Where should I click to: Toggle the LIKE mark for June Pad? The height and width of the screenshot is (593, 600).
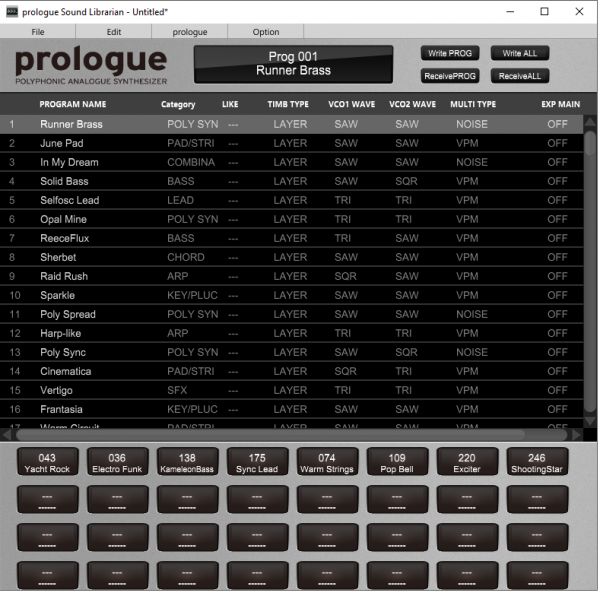click(233, 143)
